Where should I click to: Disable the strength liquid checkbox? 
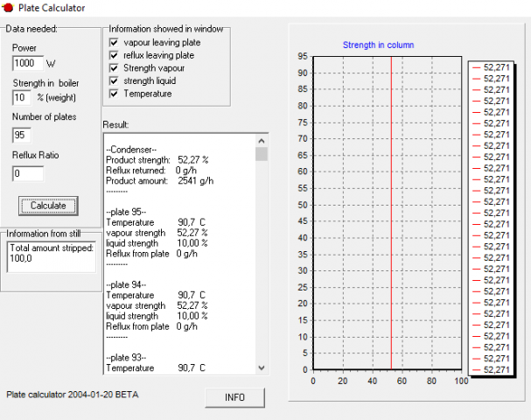coord(114,80)
